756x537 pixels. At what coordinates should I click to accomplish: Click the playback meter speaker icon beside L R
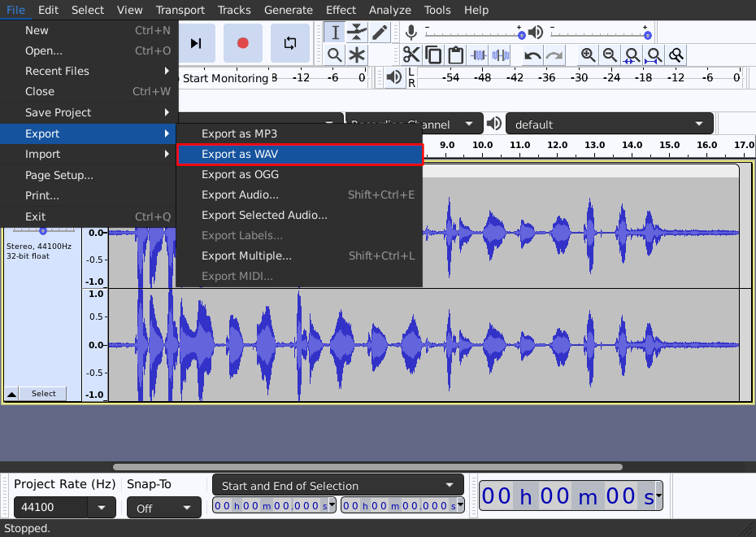[394, 77]
